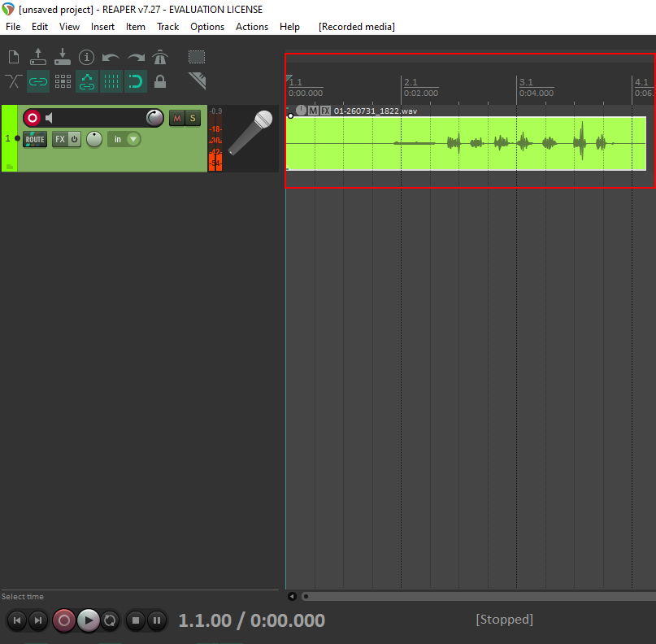This screenshot has width=656, height=644.
Task: Toggle ripple editing grid icon
Action: coord(63,81)
